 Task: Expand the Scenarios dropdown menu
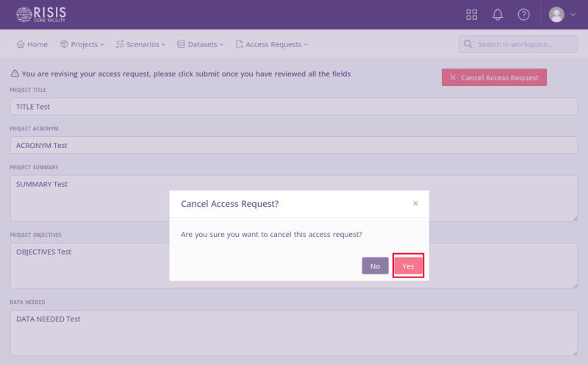tap(141, 45)
